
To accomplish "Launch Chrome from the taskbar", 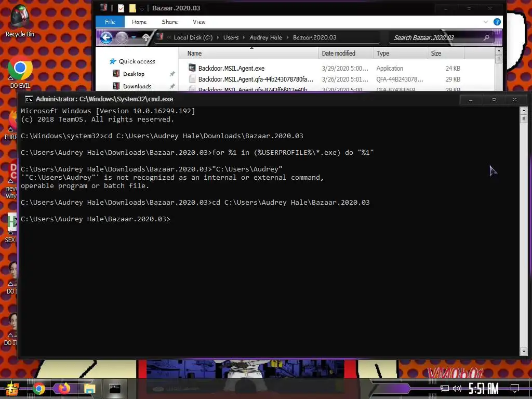I will coord(38,389).
